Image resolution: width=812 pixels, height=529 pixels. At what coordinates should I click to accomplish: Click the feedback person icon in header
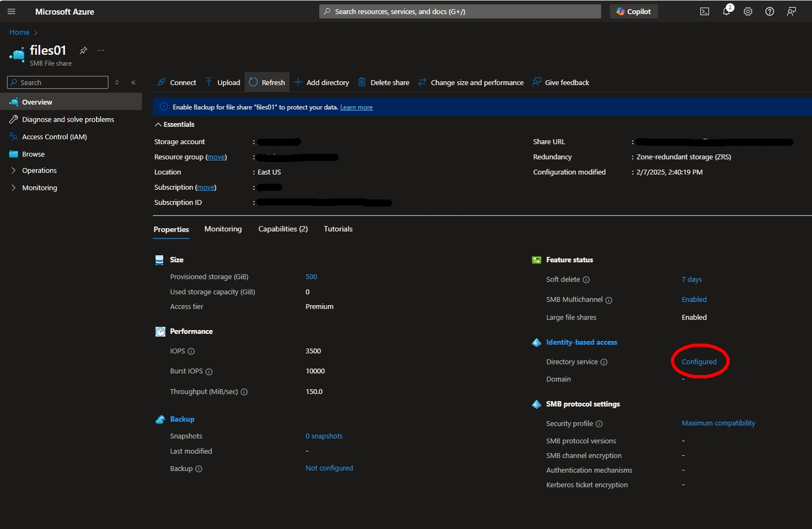(x=791, y=11)
